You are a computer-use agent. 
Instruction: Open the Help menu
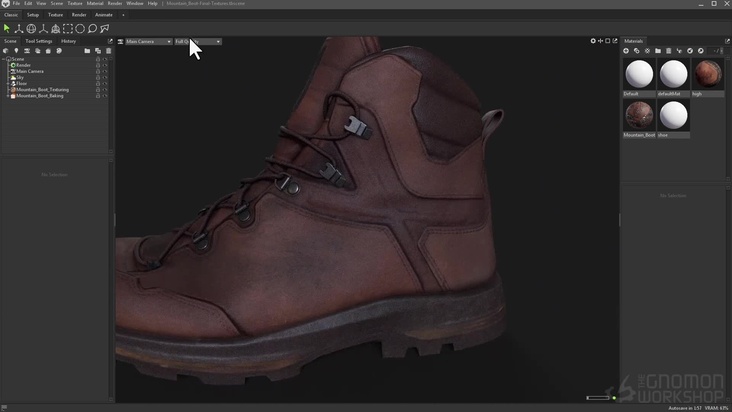153,3
